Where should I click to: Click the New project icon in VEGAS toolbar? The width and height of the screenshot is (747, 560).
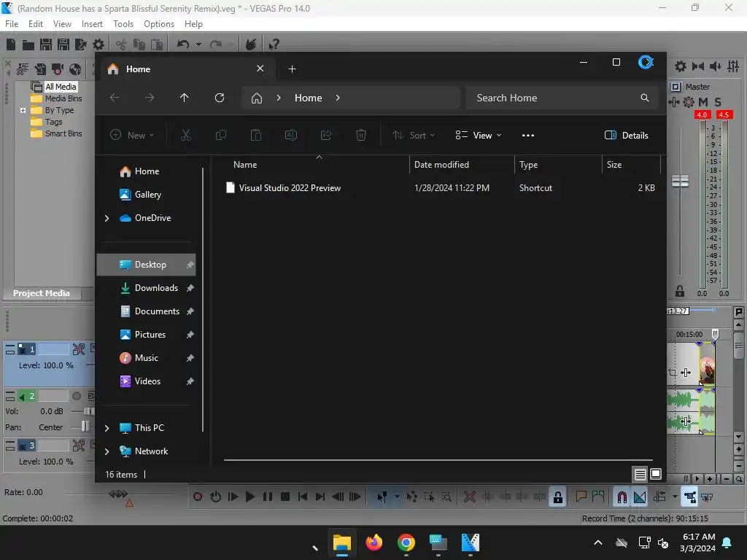tap(11, 44)
